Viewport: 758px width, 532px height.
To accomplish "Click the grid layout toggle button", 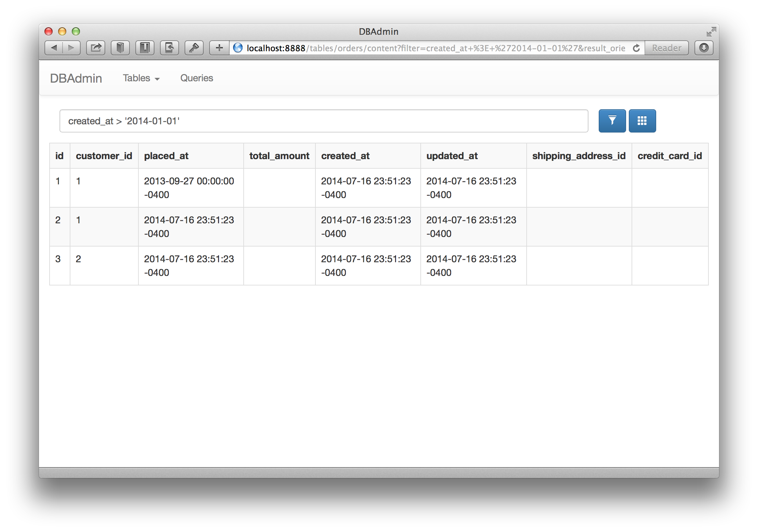I will point(642,121).
